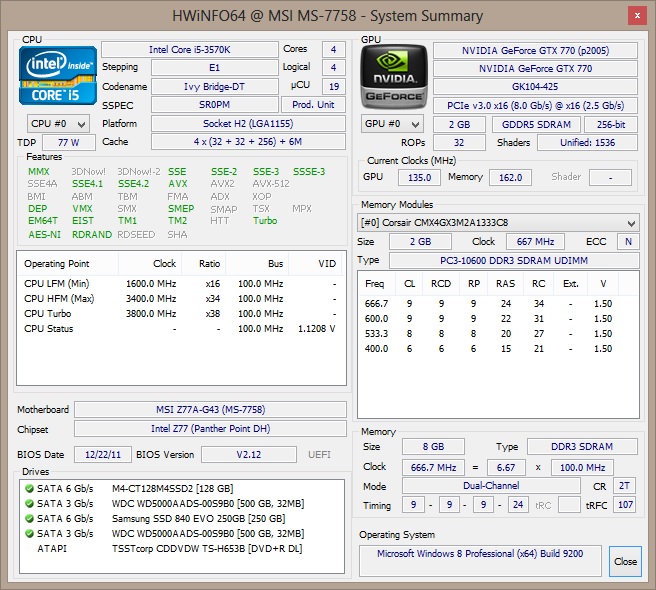Select the 533.3 frequency timing row
Screen dimensions: 656x590
pyautogui.click(x=498, y=334)
